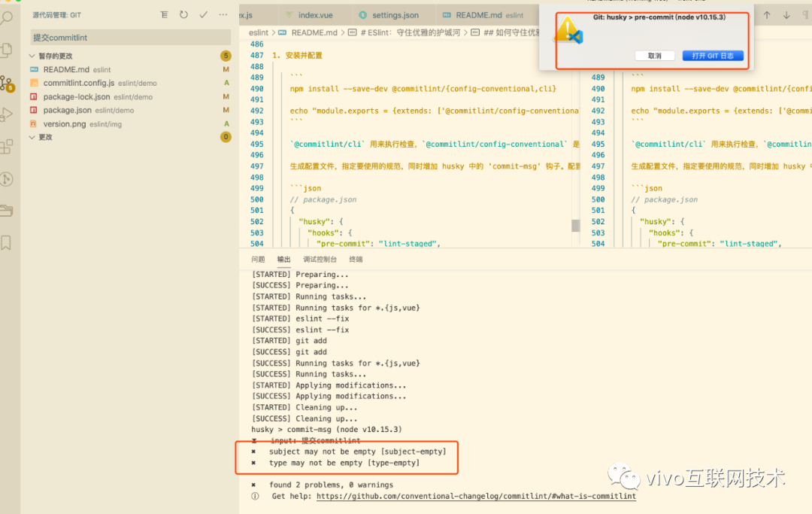
Task: Open the Run and Debug view icon
Action: pyautogui.click(x=7, y=114)
